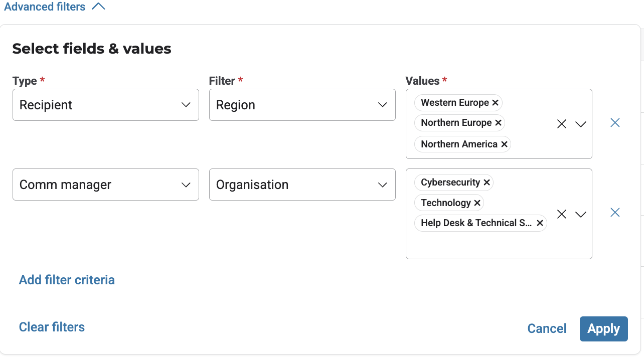Screen dimensions: 644x358
Task: Expand the Organisation values list arrow
Action: [x=581, y=214]
